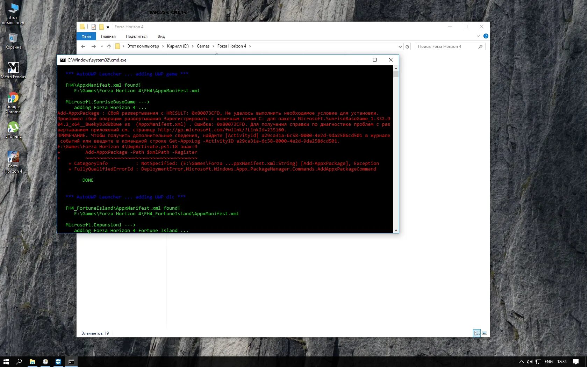Viewport: 588px width, 369px height.
Task: Click the Forza Horizon 4 breadcrumb in the address bar
Action: [232, 46]
